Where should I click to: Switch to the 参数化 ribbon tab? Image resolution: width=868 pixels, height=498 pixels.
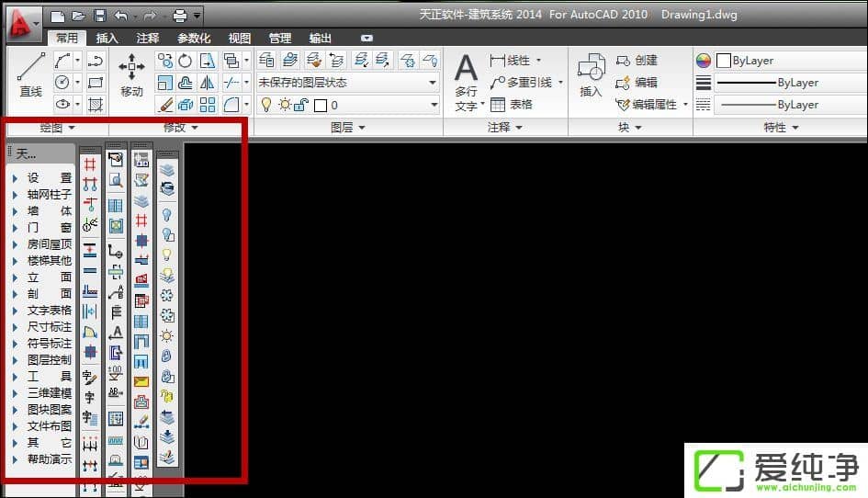pyautogui.click(x=194, y=39)
